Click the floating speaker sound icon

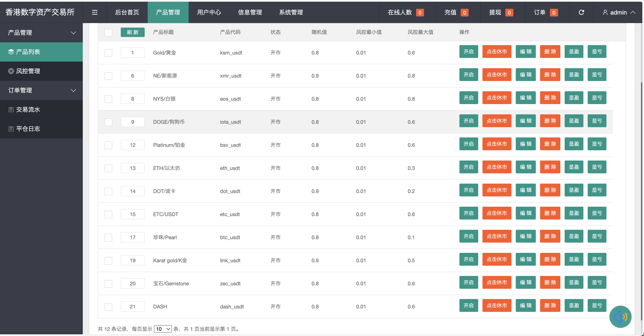click(x=620, y=317)
